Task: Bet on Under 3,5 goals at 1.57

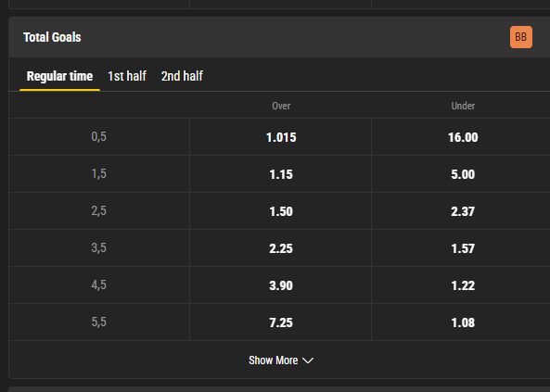Action: coord(463,248)
